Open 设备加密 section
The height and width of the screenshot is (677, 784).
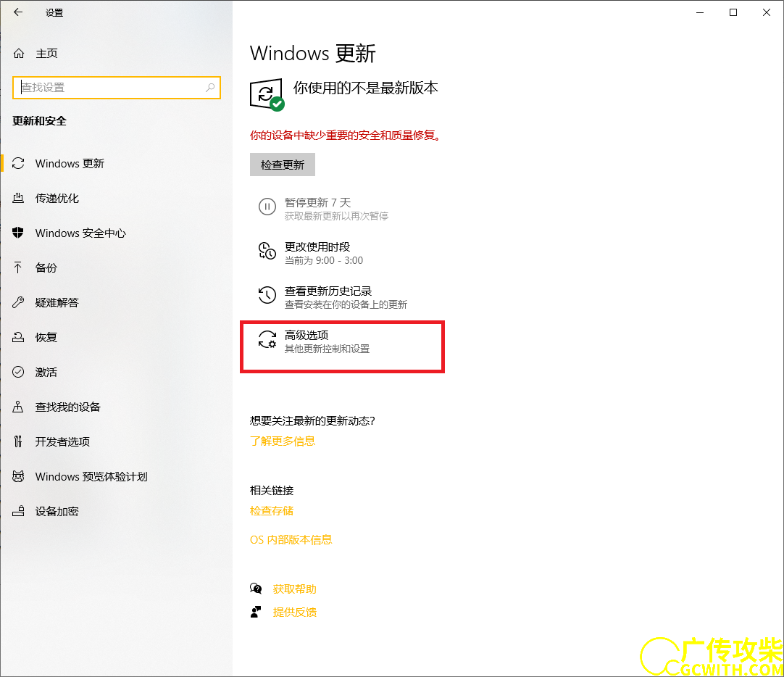pyautogui.click(x=117, y=511)
